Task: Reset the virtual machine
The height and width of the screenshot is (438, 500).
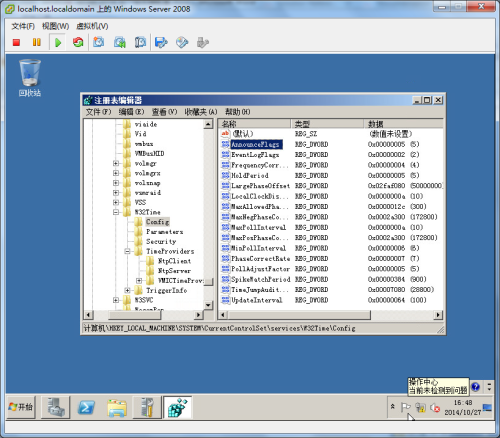Action: pyautogui.click(x=78, y=42)
